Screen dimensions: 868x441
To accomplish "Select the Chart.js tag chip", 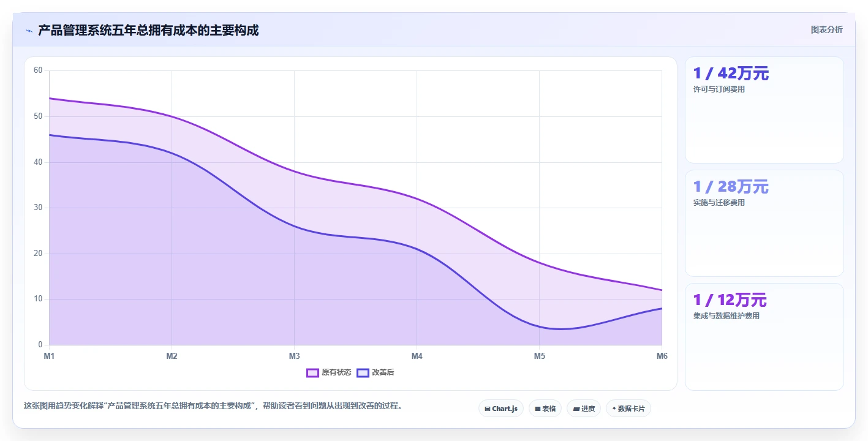I will click(500, 409).
